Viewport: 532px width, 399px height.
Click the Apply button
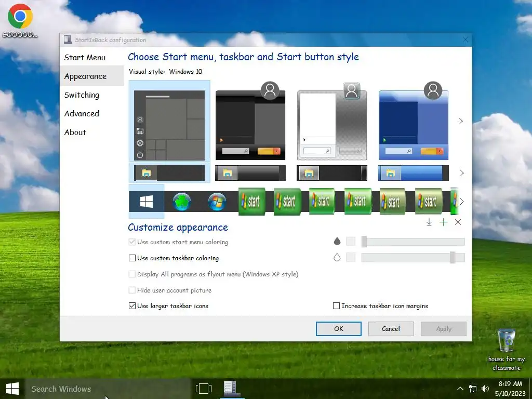tap(444, 329)
